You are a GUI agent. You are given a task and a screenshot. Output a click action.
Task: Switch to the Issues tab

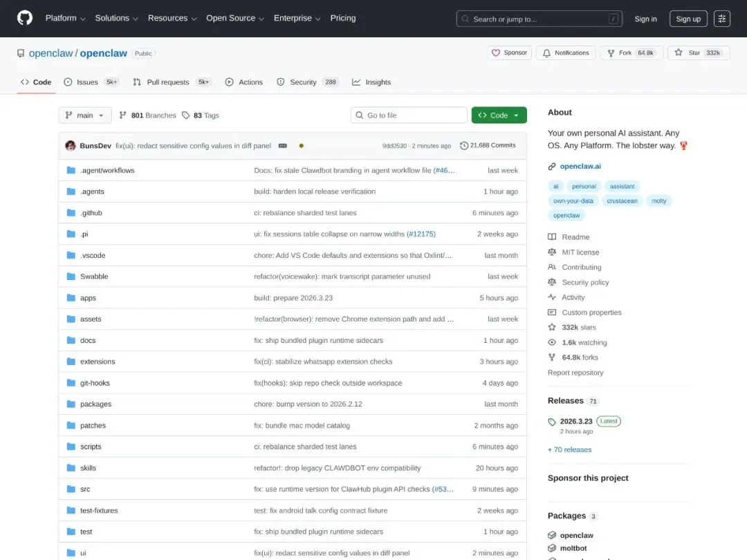click(91, 82)
